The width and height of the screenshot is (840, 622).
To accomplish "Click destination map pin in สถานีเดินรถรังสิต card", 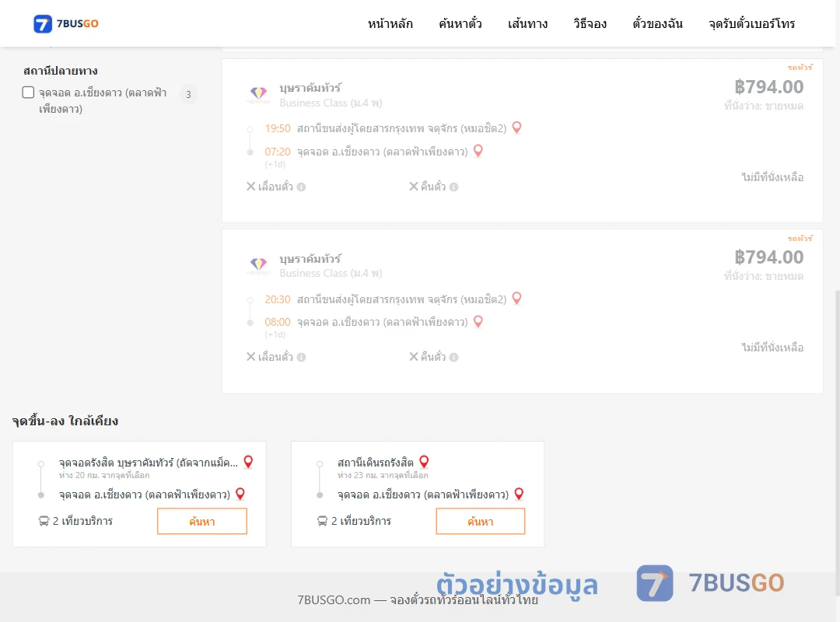I will pos(519,494).
